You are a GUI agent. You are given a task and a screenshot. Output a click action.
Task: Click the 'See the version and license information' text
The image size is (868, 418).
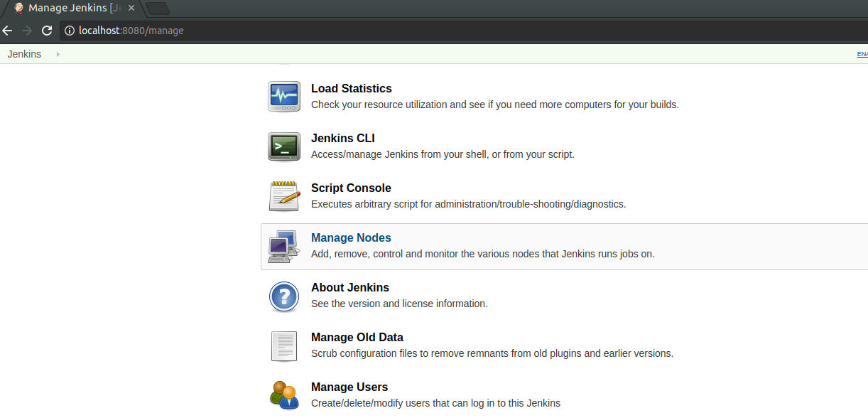[x=399, y=304]
